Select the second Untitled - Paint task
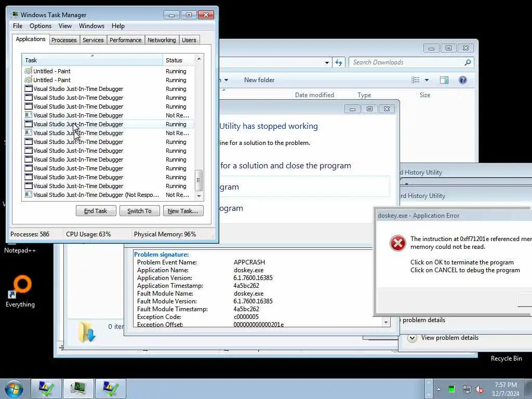Screen dimensions: 532x399 tap(109, 80)
